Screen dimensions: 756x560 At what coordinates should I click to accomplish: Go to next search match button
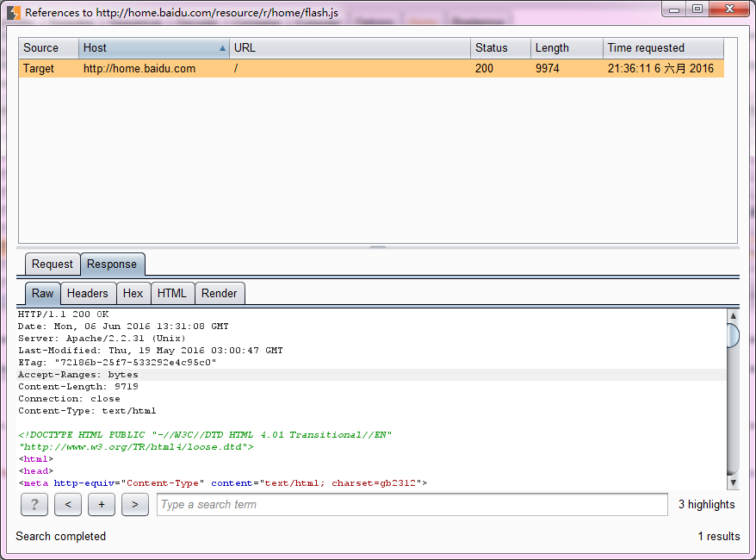[x=135, y=505]
